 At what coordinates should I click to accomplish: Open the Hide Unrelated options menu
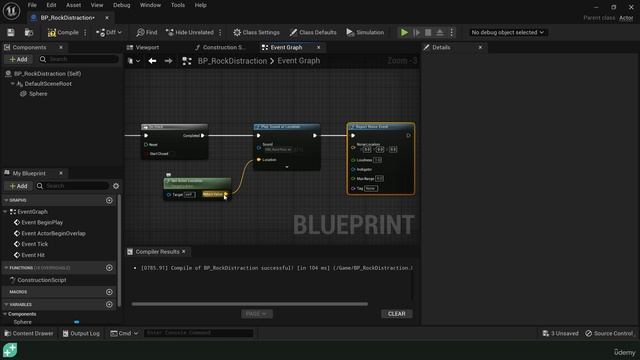point(220,32)
